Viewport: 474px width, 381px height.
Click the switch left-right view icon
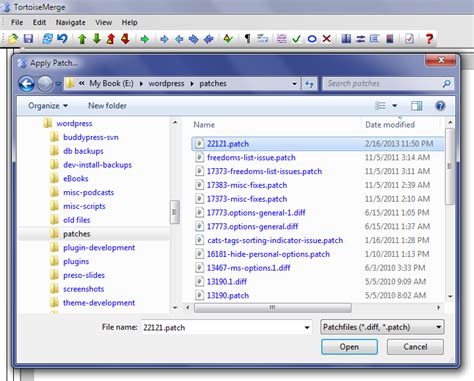[360, 39]
